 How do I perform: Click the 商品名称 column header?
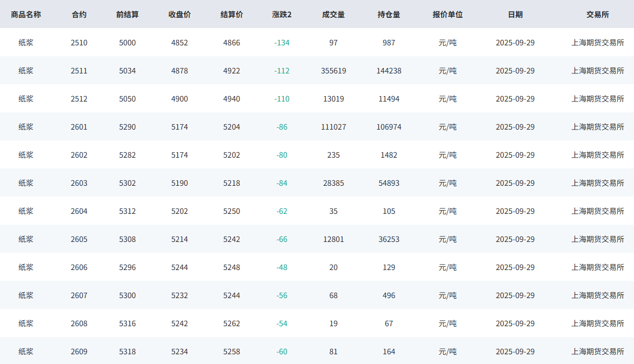tap(26, 15)
